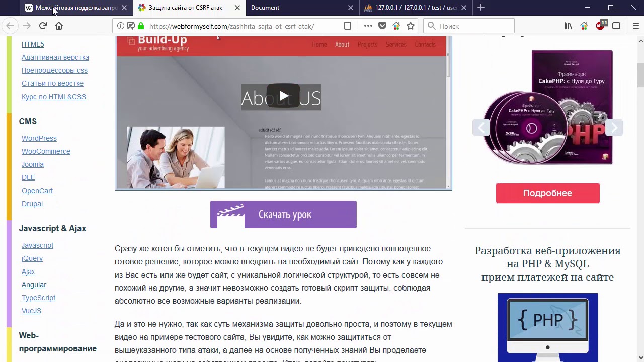Bookmark this page with the star icon
The height and width of the screenshot is (362, 644).
[x=411, y=26]
